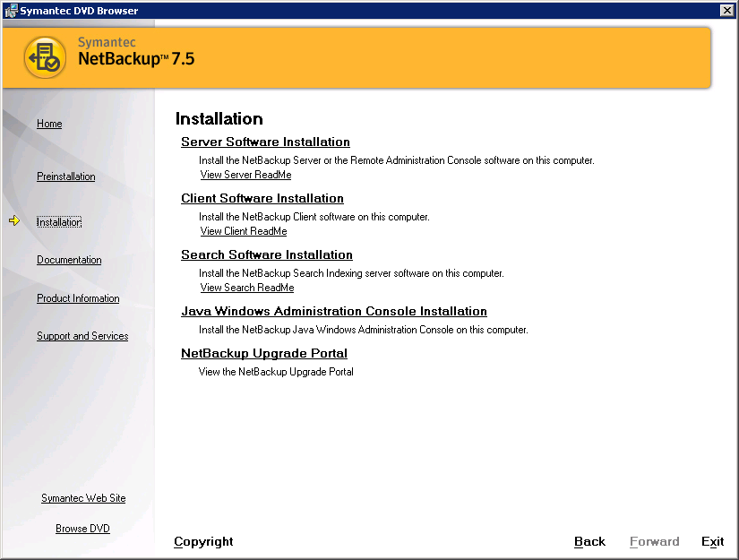Open View Client ReadMe
739x560 pixels.
point(244,231)
